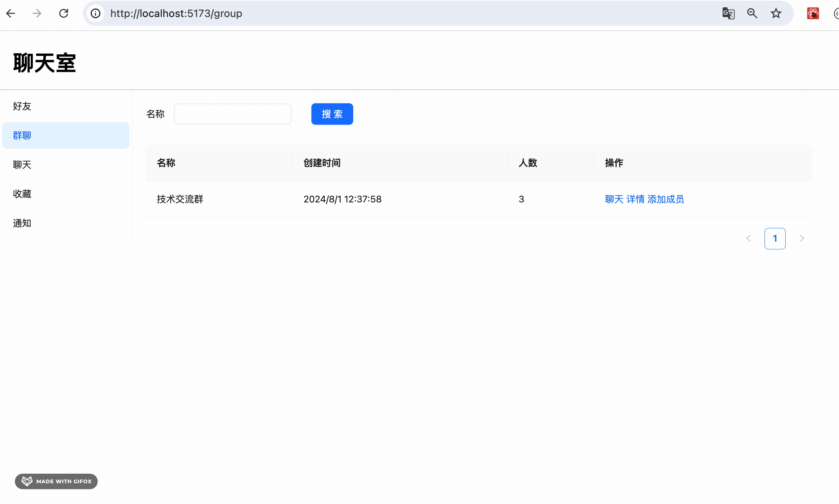
Task: Go to previous page with left chevron
Action: (x=748, y=238)
